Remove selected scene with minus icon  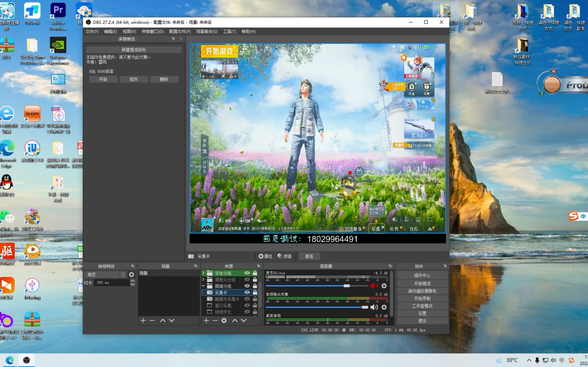click(152, 321)
